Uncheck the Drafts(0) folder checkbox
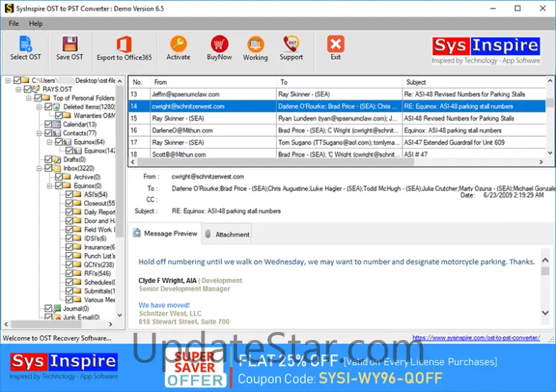This screenshot has width=556, height=392. point(48,160)
